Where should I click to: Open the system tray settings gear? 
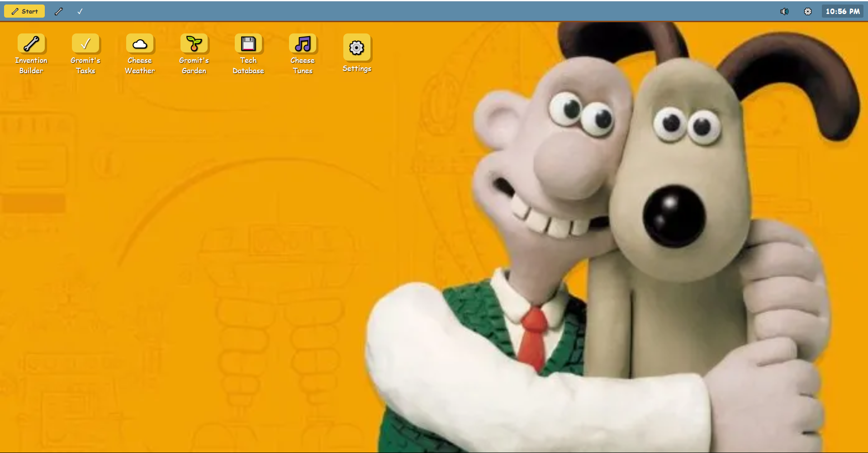(807, 11)
